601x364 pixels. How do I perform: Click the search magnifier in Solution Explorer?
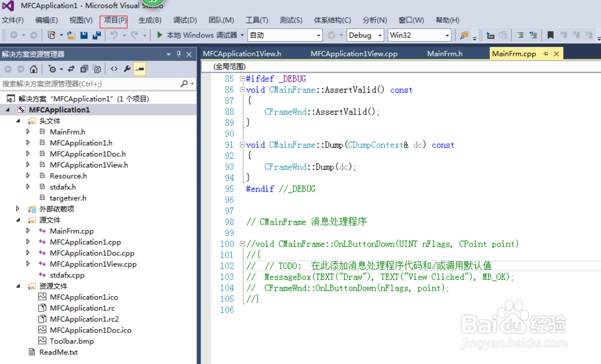point(185,83)
